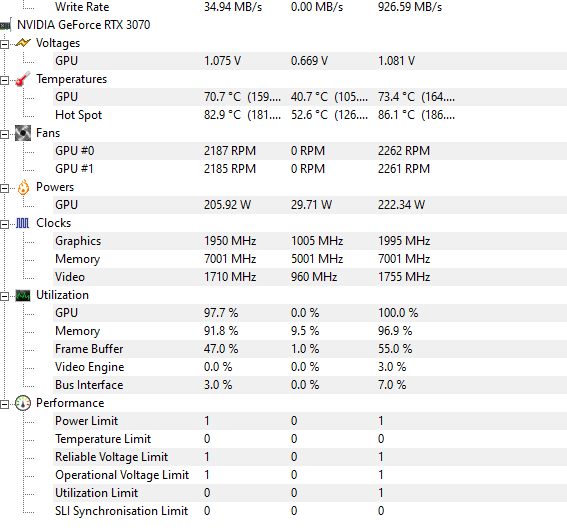The width and height of the screenshot is (567, 530).
Task: Click the Performance gauge icon
Action: [x=23, y=403]
